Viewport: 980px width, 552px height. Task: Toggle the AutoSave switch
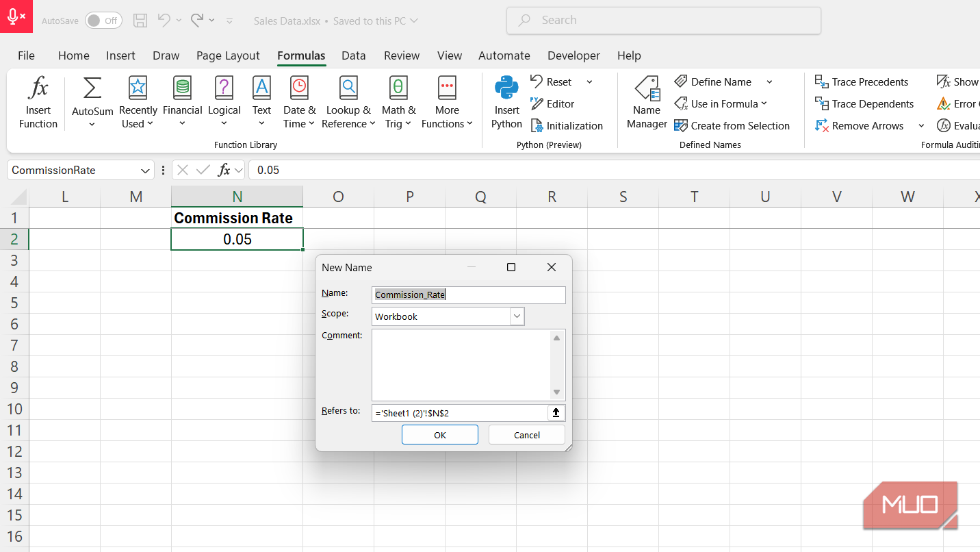[103, 21]
